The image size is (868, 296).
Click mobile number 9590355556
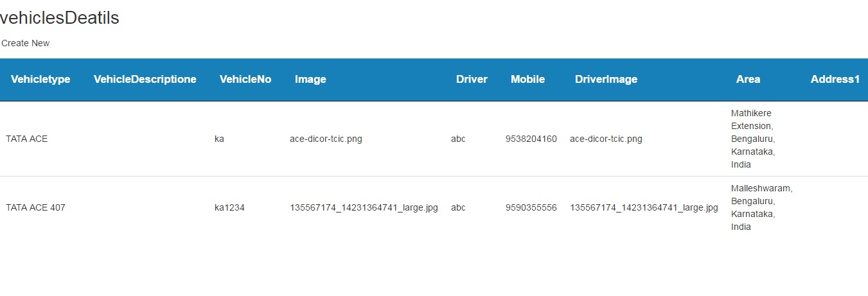[x=531, y=207]
